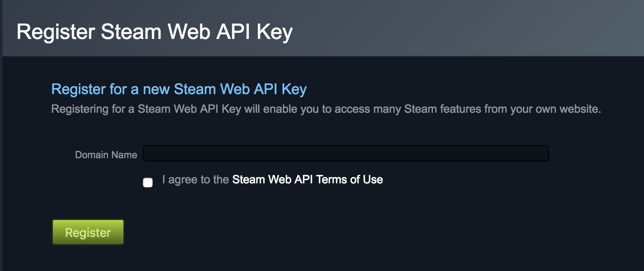This screenshot has width=644, height=271.
Task: Click 'API Key' in the blue heading
Action: [x=280, y=89]
